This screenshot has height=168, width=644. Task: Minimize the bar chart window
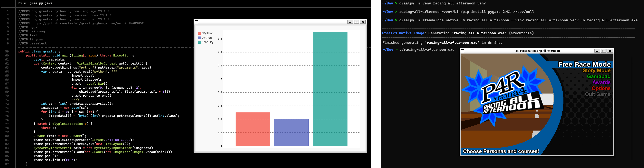pos(350,22)
